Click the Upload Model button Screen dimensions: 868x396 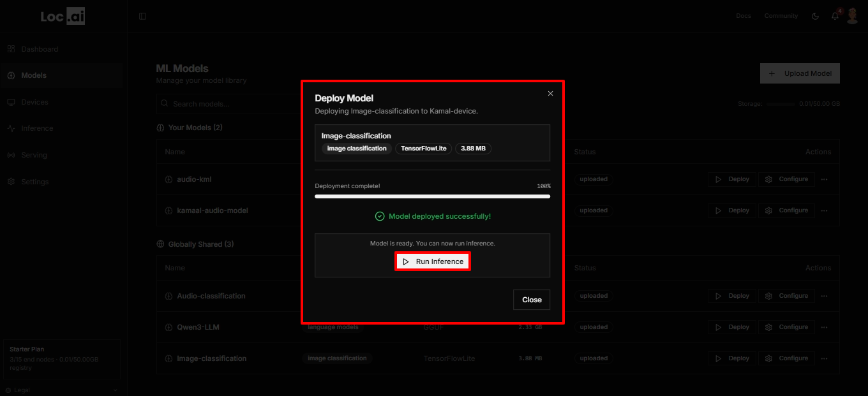800,73
